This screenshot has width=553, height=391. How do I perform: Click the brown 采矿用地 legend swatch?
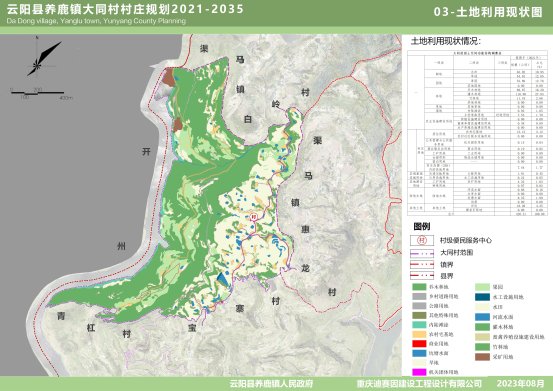(x=482, y=357)
